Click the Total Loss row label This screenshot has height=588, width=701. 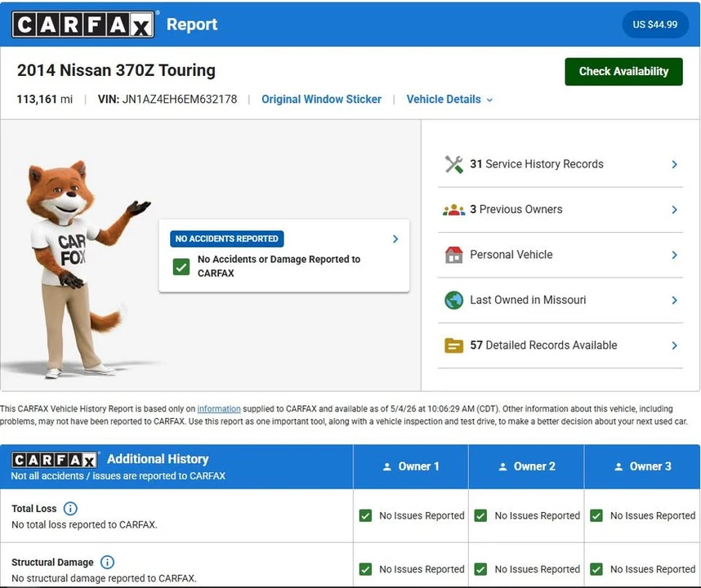(34, 509)
